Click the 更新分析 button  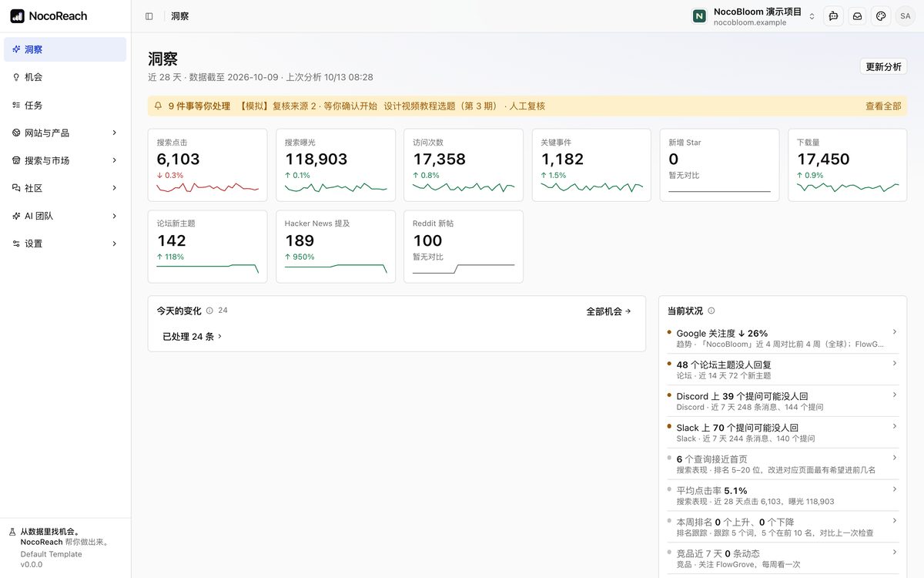[883, 66]
